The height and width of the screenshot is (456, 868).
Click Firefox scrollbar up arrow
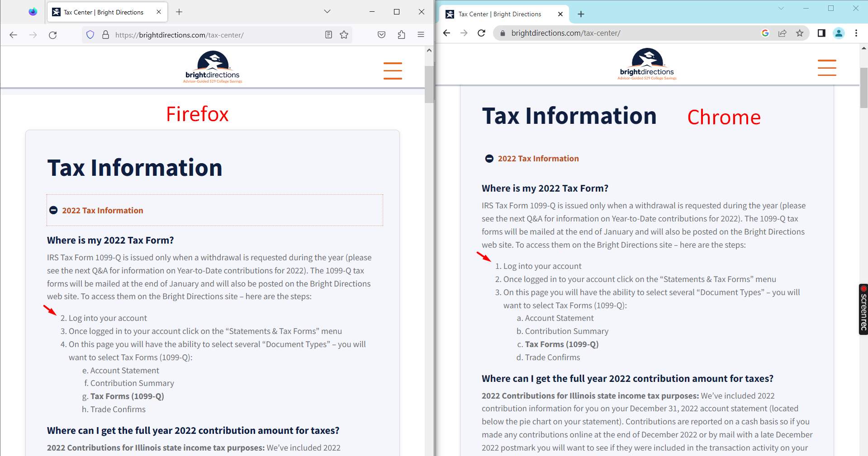coord(429,51)
